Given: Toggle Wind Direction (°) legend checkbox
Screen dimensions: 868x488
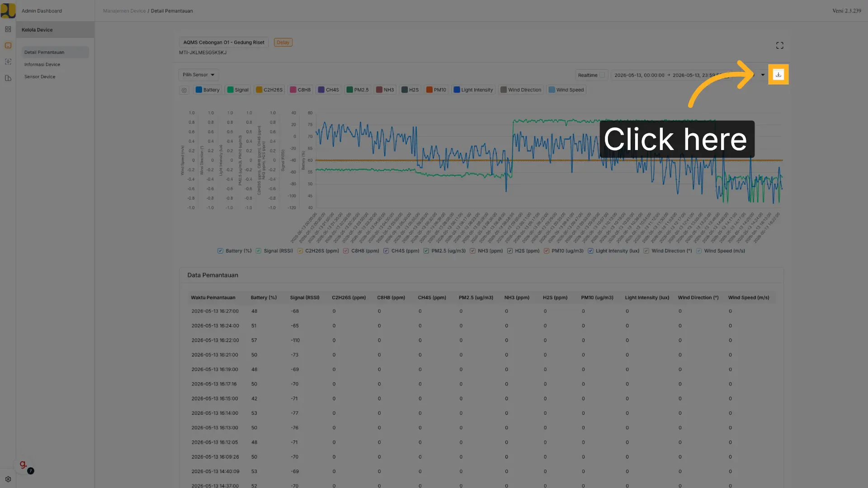Looking at the screenshot, I should (646, 251).
